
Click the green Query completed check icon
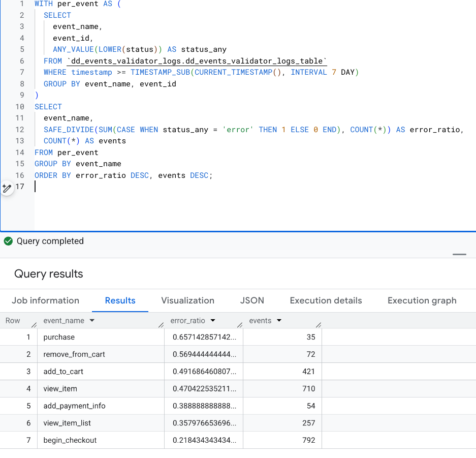click(x=8, y=241)
